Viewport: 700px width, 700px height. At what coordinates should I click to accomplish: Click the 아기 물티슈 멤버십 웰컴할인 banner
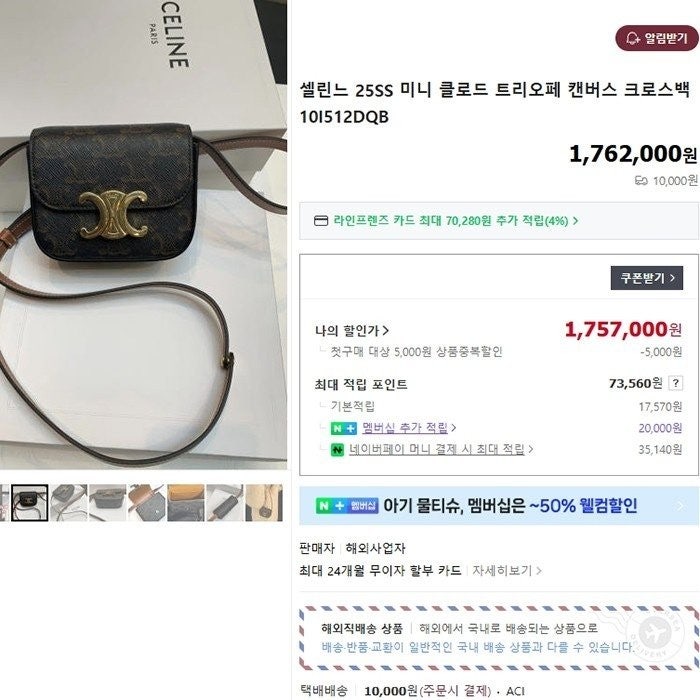(499, 506)
